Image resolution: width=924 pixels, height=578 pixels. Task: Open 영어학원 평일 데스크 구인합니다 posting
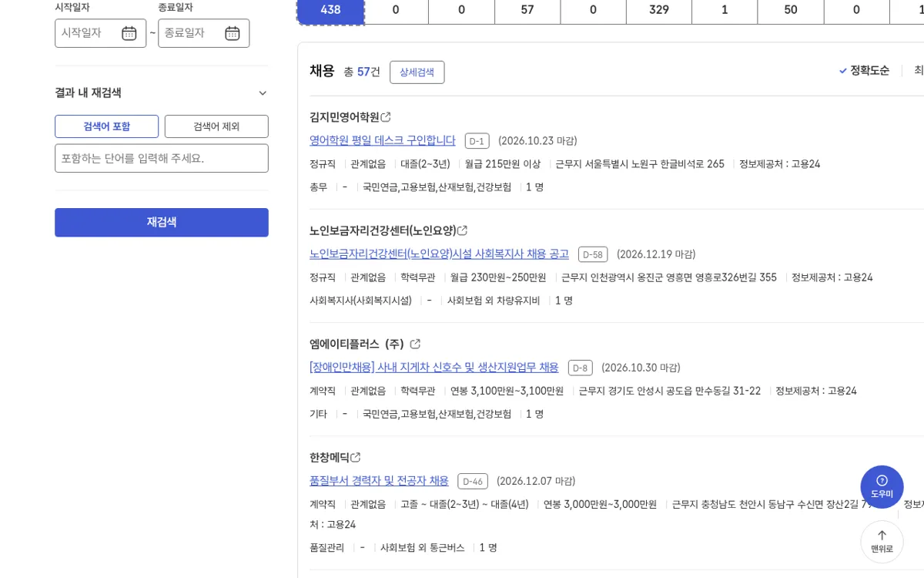383,140
